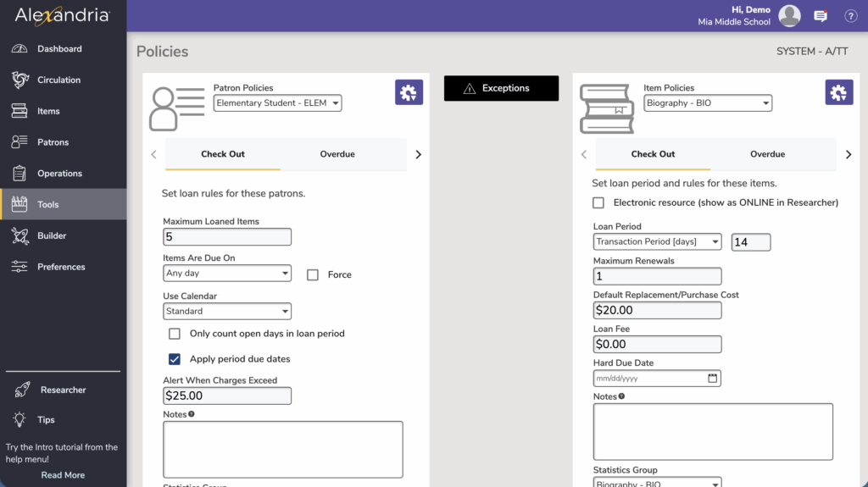868x487 pixels.
Task: Click the Item Policies gear icon
Action: pos(839,92)
